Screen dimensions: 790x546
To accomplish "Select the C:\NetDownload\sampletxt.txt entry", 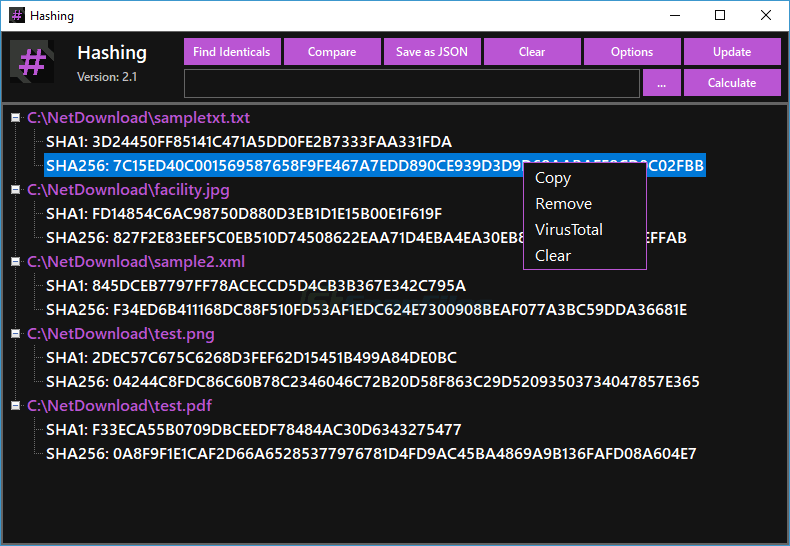I will click(x=138, y=118).
